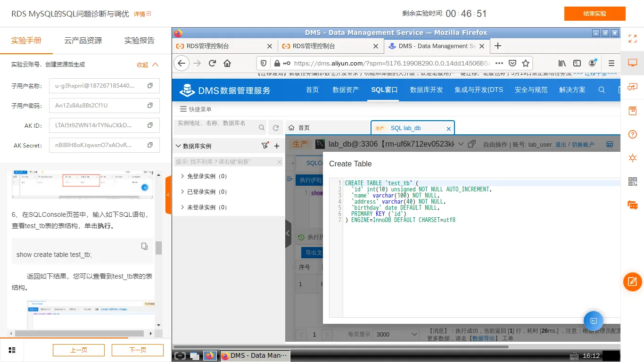This screenshot has width=644, height=362.
Task: Reload the current Firefox page
Action: [x=212, y=63]
